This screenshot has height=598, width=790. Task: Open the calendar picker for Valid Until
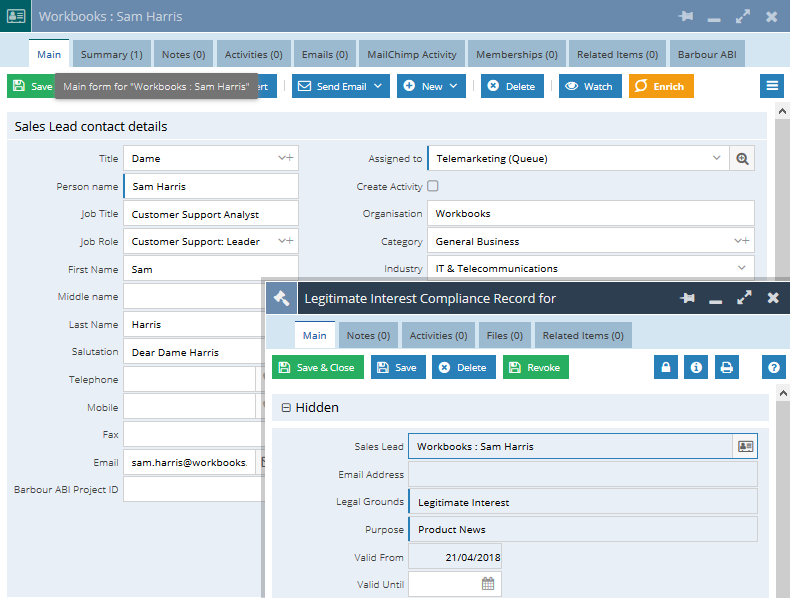[x=488, y=583]
